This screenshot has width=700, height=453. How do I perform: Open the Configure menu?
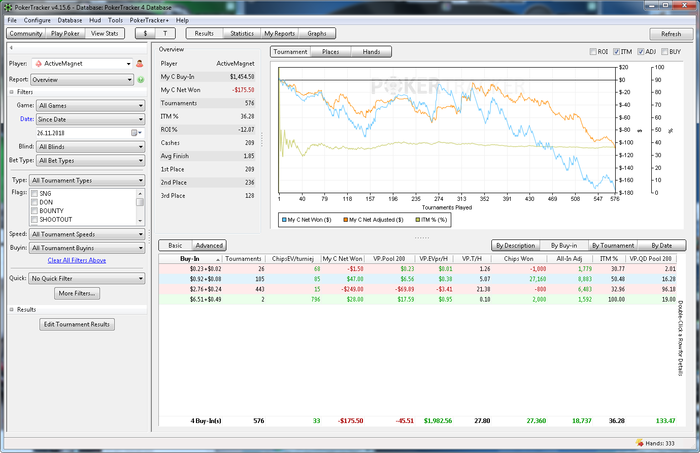(x=37, y=21)
